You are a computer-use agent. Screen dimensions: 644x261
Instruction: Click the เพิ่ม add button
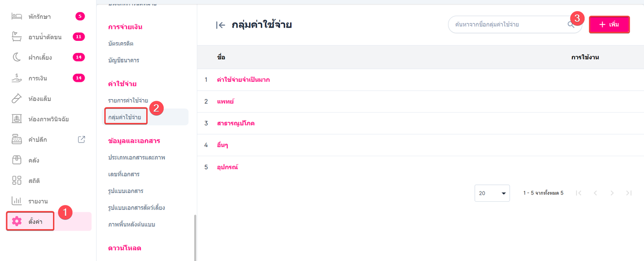pyautogui.click(x=609, y=24)
